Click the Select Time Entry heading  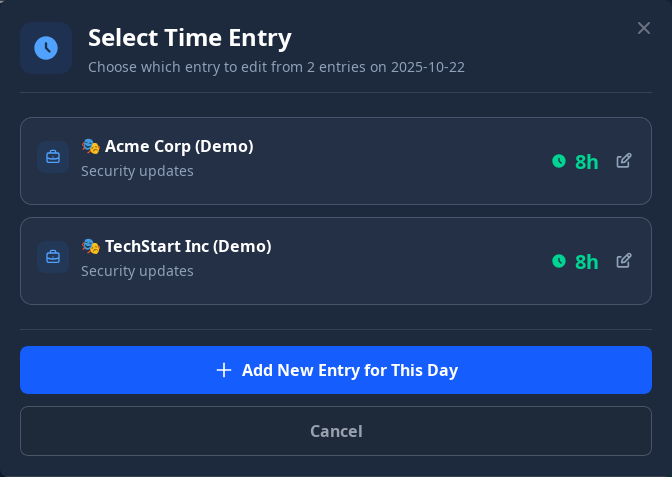tap(190, 38)
